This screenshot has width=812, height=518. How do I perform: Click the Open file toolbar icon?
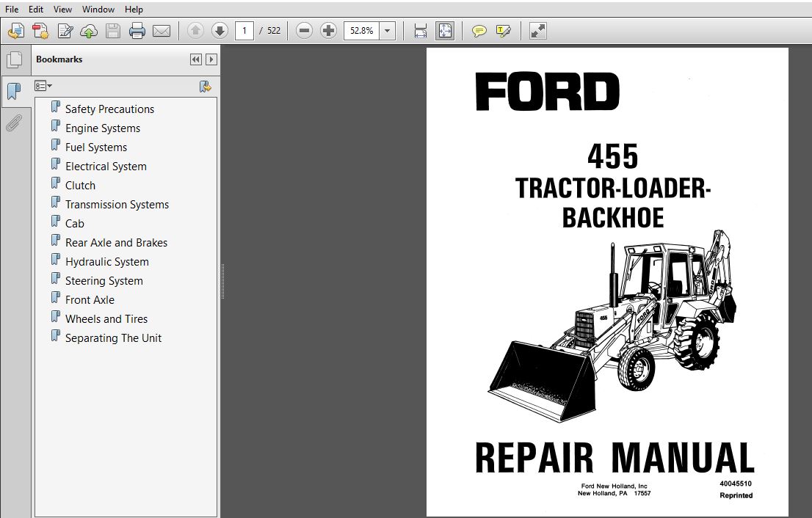[16, 31]
